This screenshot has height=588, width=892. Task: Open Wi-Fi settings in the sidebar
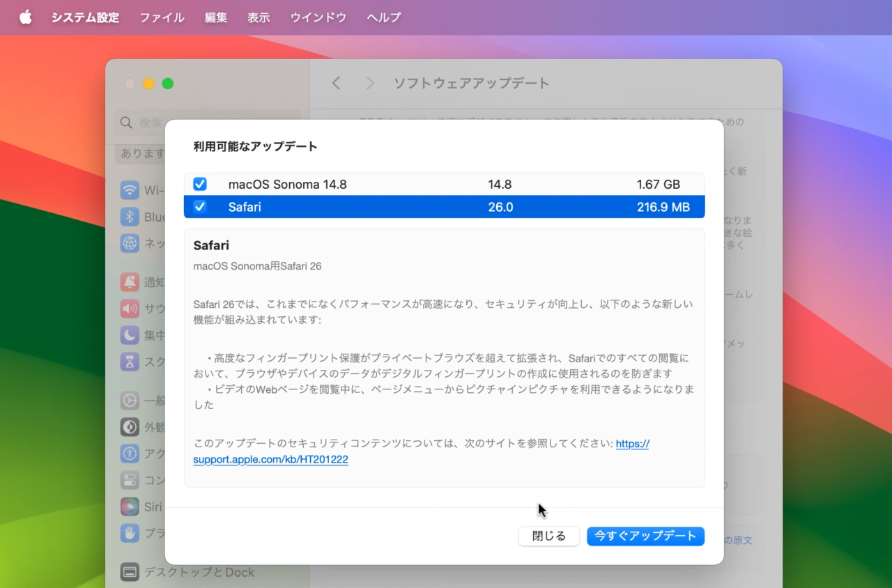click(130, 189)
